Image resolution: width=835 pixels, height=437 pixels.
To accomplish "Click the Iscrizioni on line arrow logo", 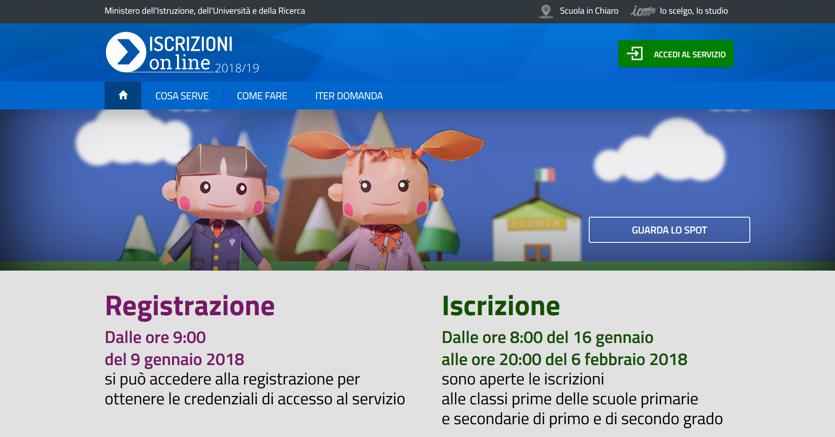I will coord(126,52).
